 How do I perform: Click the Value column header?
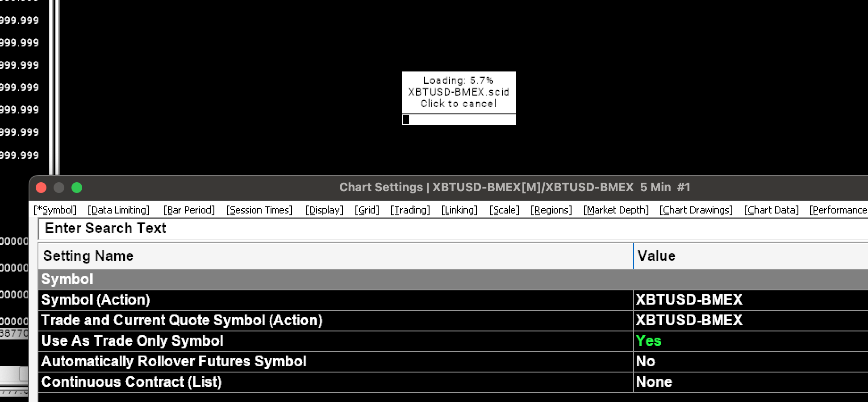pyautogui.click(x=751, y=256)
